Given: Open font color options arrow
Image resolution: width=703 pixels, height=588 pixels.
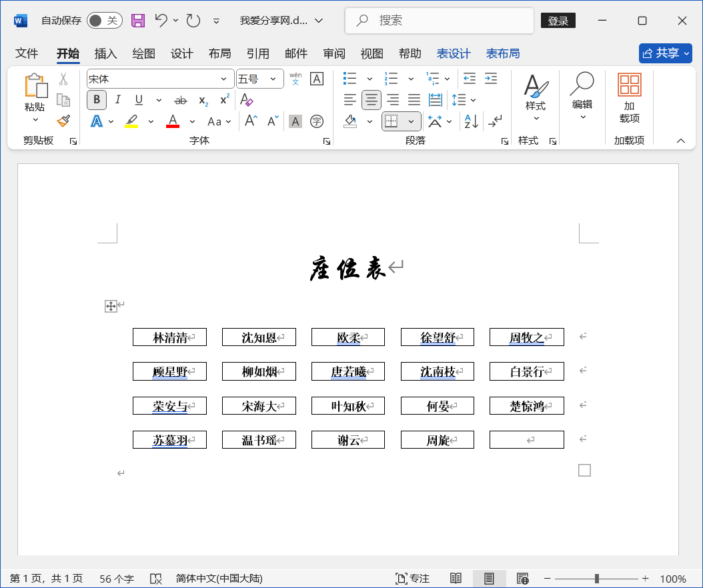Looking at the screenshot, I should tap(192, 121).
